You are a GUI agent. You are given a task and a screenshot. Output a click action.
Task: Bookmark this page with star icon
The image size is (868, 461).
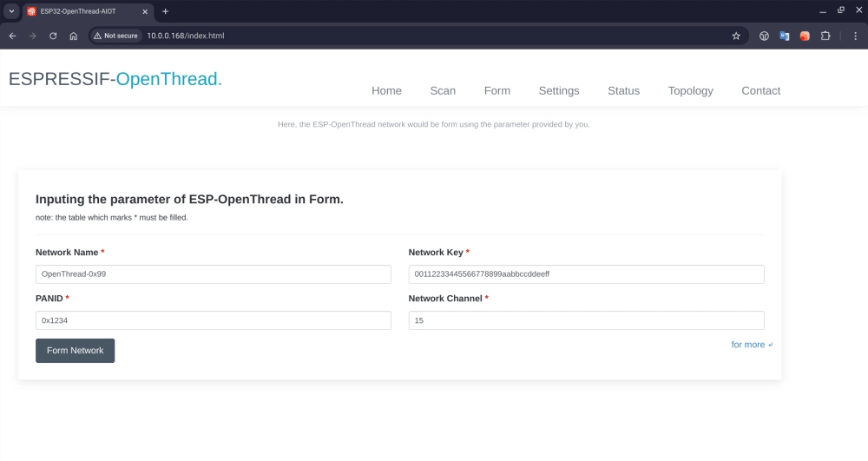pyautogui.click(x=736, y=36)
